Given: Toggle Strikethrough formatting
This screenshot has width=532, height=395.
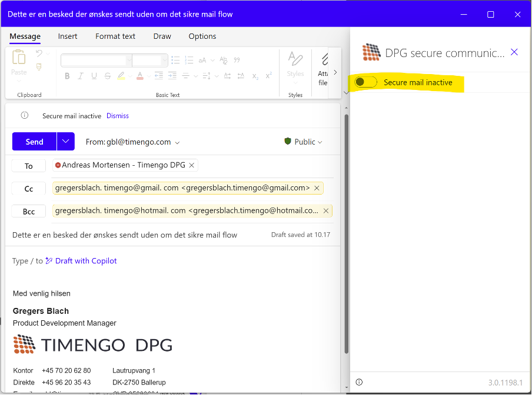Looking at the screenshot, I should [108, 76].
